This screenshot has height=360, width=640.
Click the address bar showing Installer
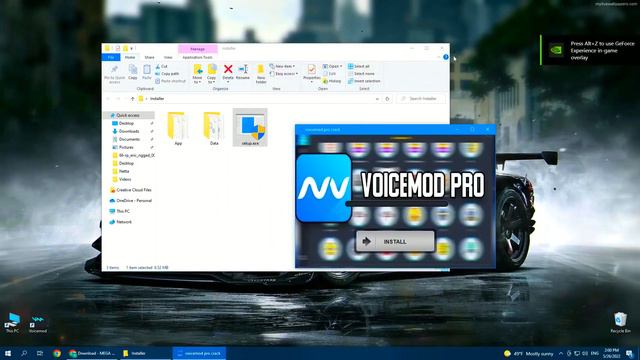[260, 99]
